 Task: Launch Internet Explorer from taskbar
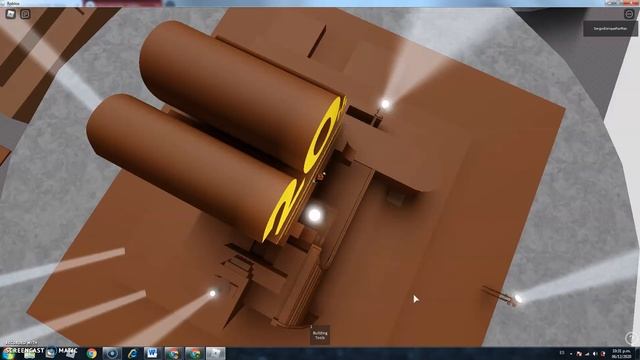(x=132, y=353)
